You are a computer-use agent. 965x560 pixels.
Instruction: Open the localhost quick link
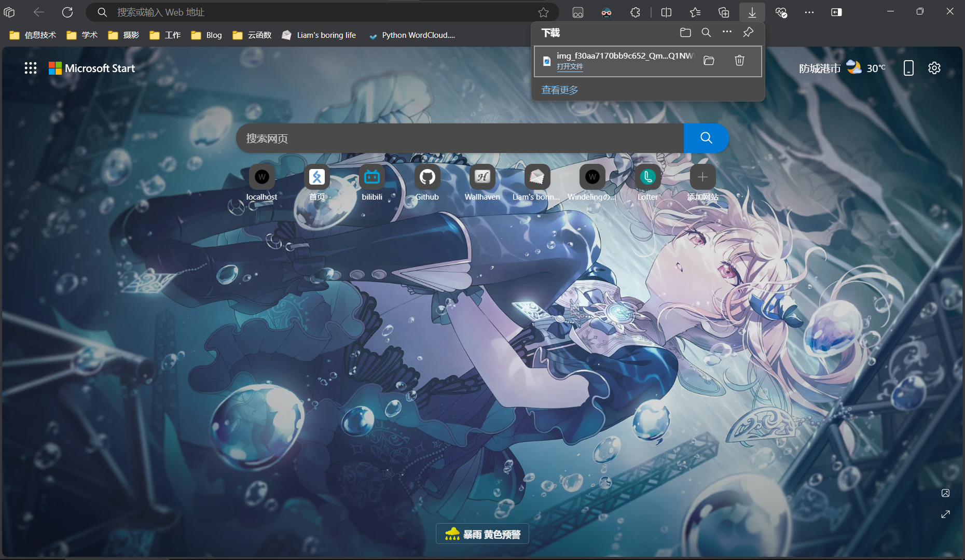261,183
